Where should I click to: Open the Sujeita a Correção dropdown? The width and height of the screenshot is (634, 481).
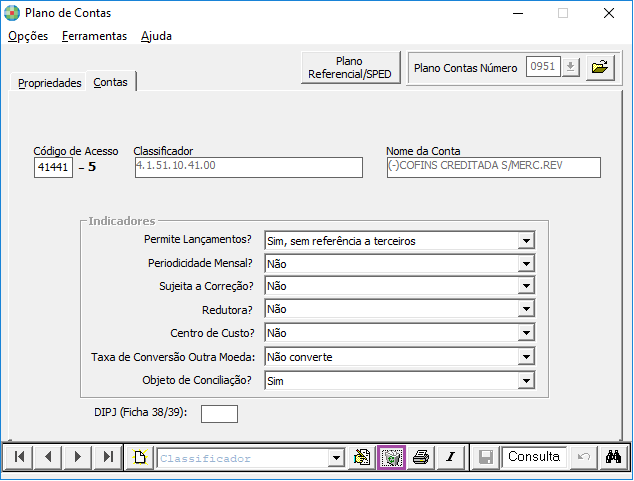click(526, 286)
